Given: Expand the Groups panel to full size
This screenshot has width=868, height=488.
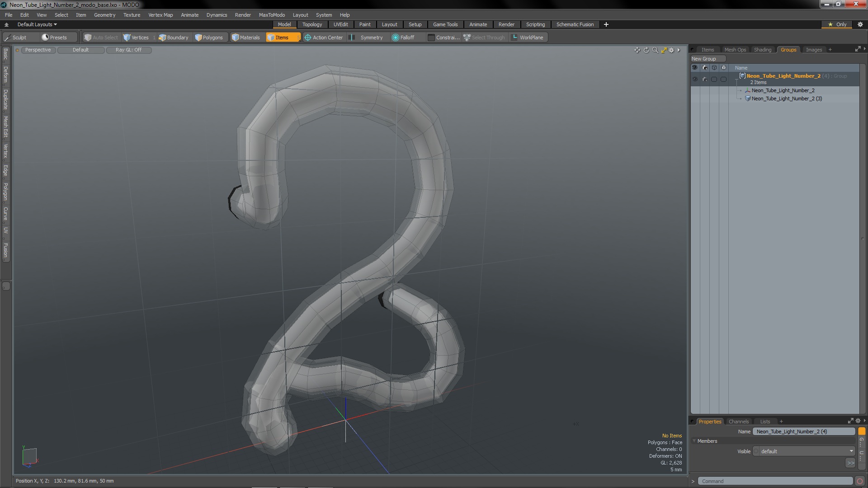Looking at the screenshot, I should [x=858, y=49].
